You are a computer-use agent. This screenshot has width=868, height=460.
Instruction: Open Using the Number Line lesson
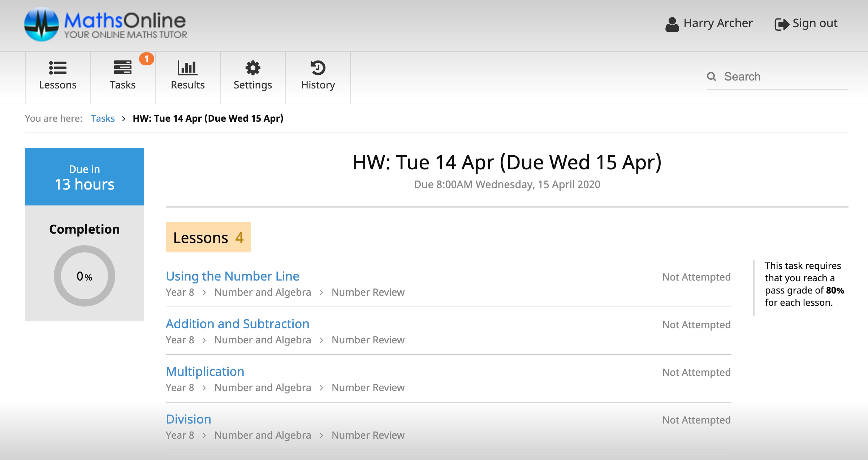233,276
